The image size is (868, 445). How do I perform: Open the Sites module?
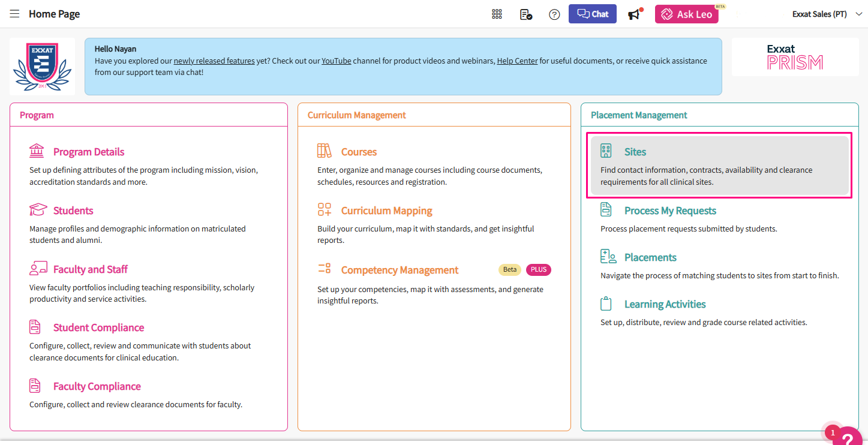[x=635, y=152]
